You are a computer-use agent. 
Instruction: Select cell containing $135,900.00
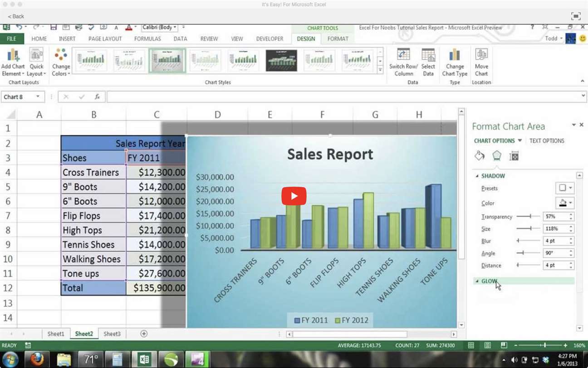[x=156, y=288]
